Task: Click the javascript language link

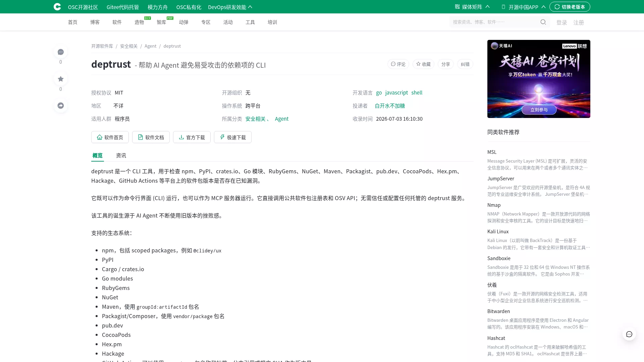Action: 396,93
